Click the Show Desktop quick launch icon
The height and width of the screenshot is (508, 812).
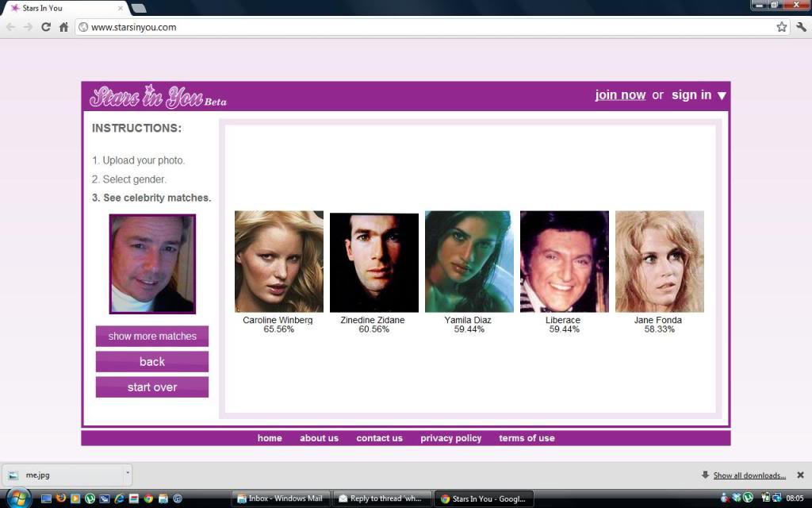(x=46, y=498)
